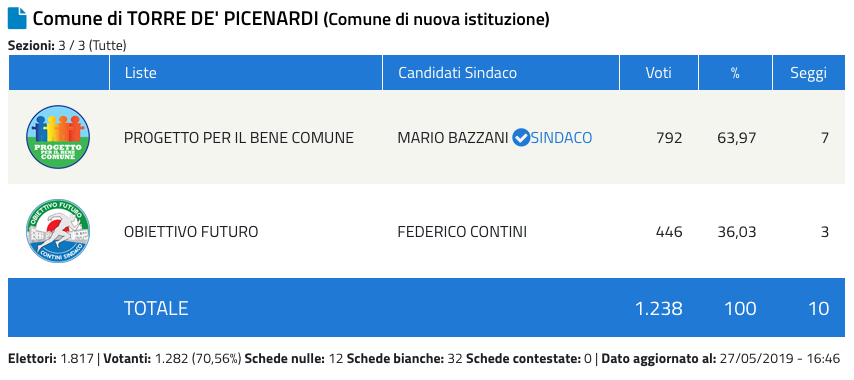Select the 36,03 percentage cell
Viewport: 854px width, 380px height.
pyautogui.click(x=737, y=232)
